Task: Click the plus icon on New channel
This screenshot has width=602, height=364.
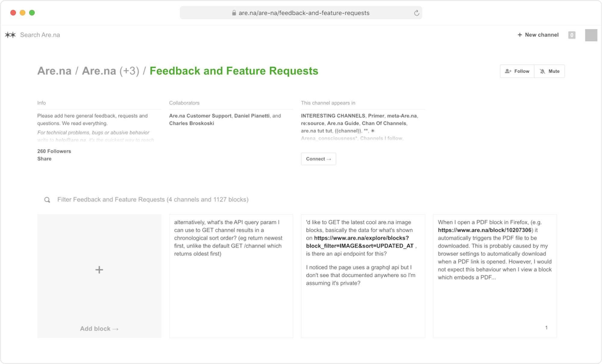Action: coord(520,35)
